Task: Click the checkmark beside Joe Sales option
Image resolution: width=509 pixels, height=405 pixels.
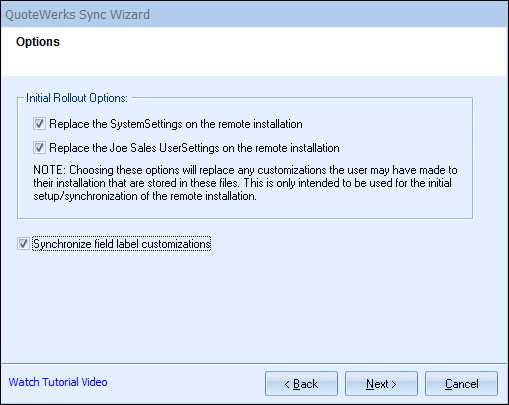Action: 39,147
